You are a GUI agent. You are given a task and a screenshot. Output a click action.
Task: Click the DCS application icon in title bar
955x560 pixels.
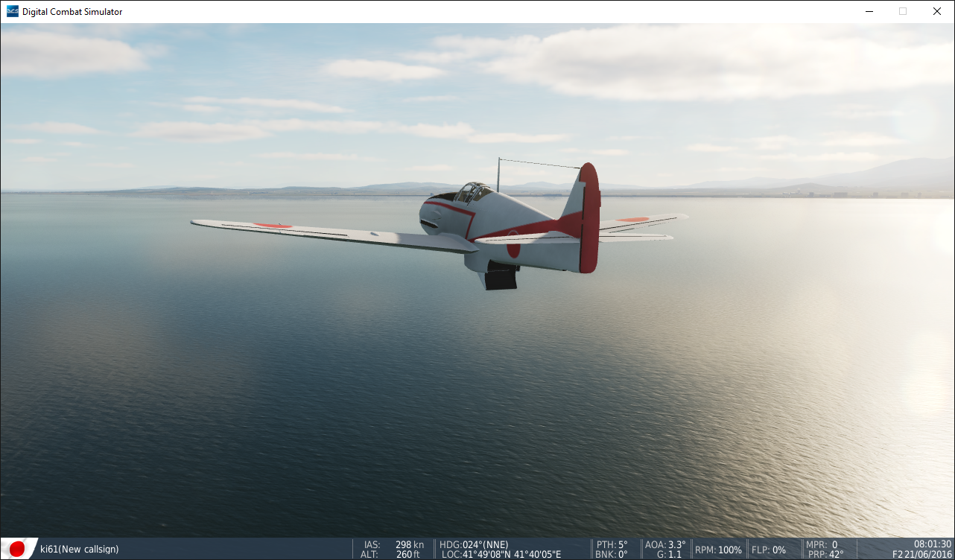12,11
